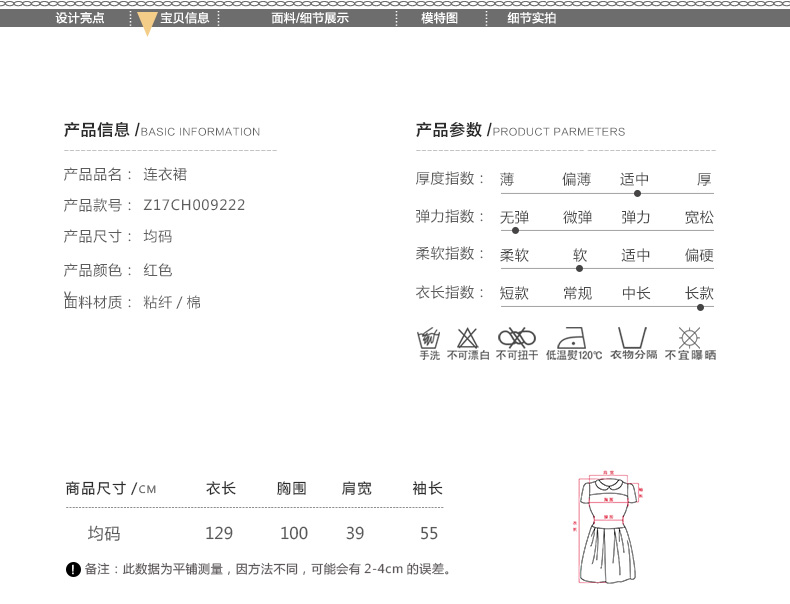Open the 设计亮点 tab
The height and width of the screenshot is (604, 790).
click(x=79, y=18)
